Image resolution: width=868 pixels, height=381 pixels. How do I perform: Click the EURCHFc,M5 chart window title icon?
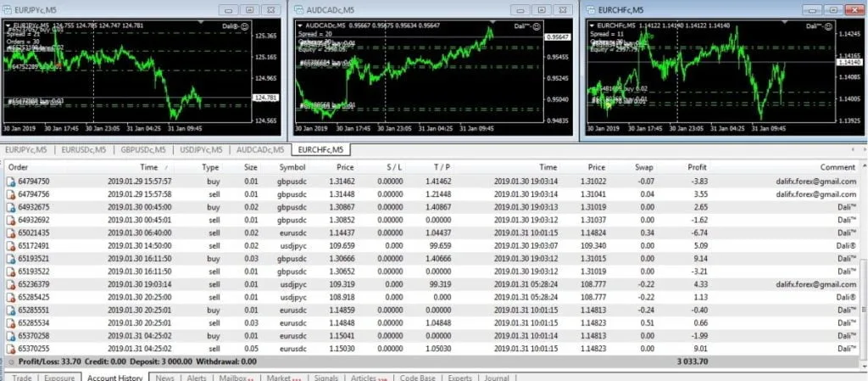pyautogui.click(x=590, y=9)
